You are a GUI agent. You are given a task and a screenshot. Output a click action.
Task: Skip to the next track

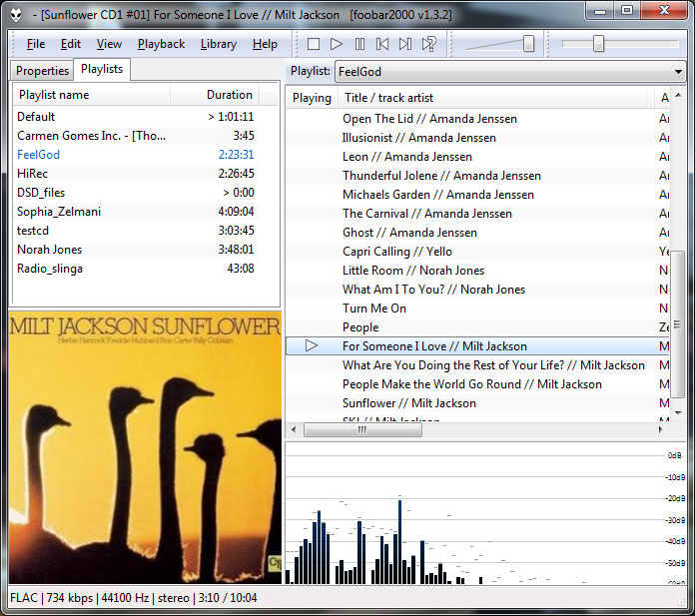click(405, 44)
